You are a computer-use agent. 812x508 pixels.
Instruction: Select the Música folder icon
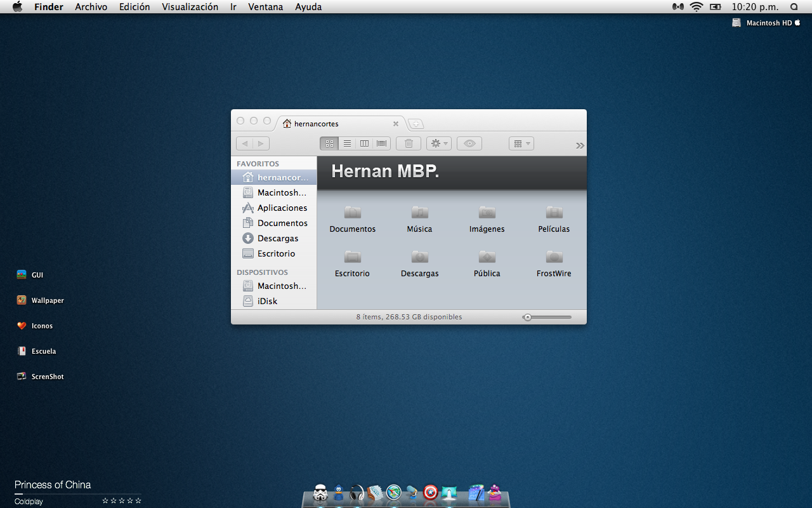click(420, 212)
